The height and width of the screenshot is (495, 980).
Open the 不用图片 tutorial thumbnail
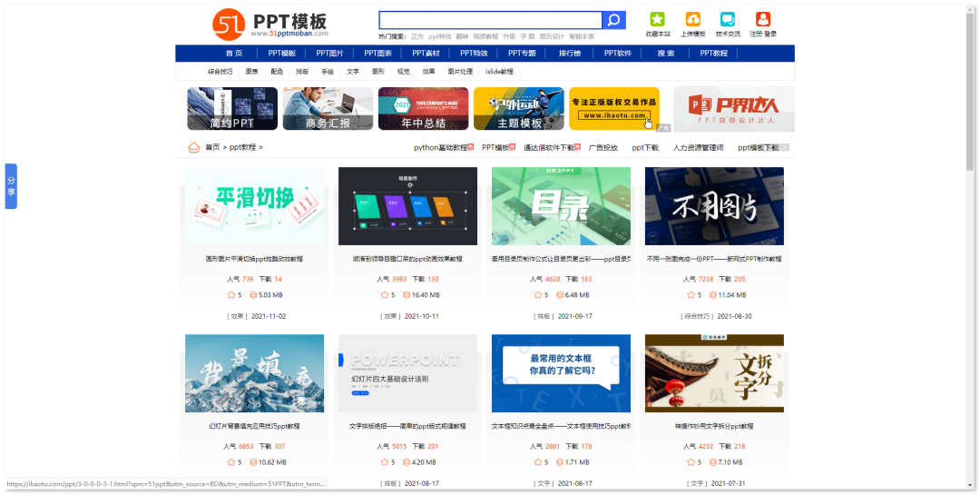point(714,206)
